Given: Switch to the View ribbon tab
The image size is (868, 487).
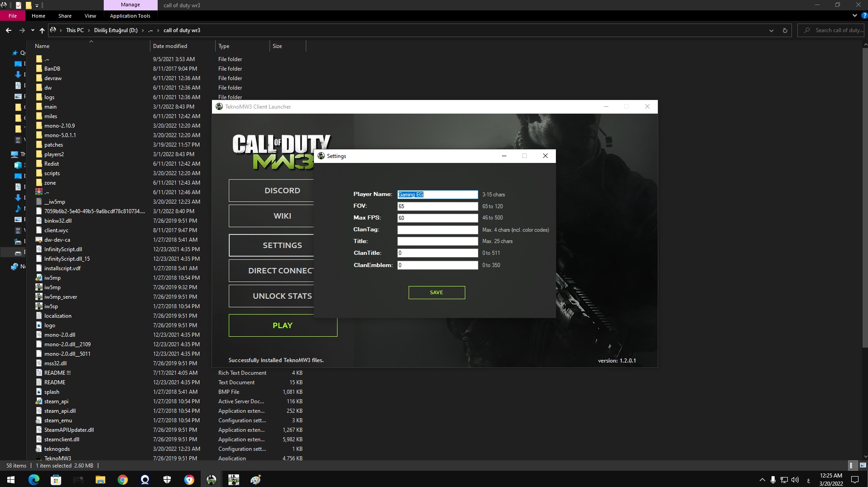Looking at the screenshot, I should click(90, 16).
